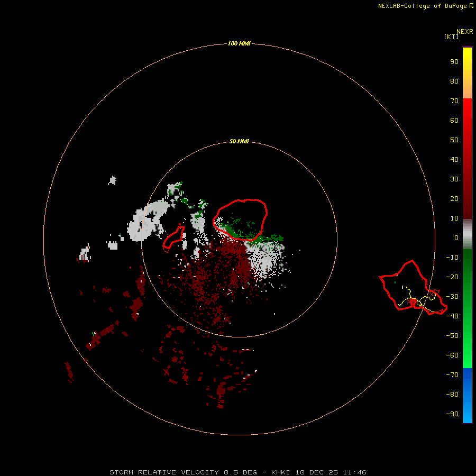Click the 50 value on the velocity scale
Image resolution: width=476 pixels, height=476 pixels.
click(454, 140)
